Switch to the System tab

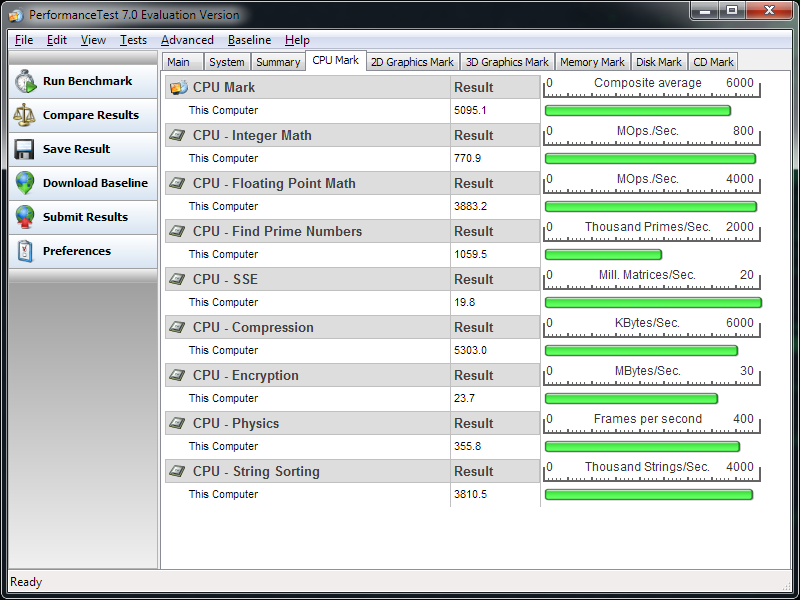(226, 62)
